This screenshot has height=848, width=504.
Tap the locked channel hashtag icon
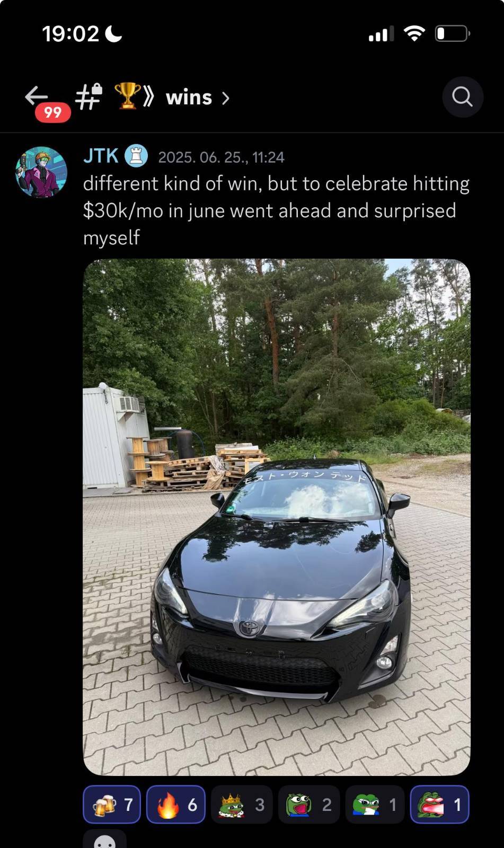[x=89, y=96]
